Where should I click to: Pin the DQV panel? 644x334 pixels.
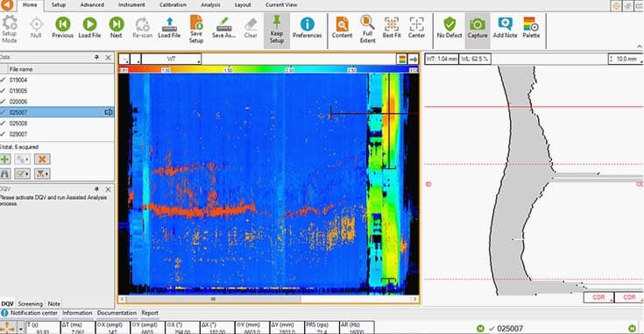tap(96, 189)
